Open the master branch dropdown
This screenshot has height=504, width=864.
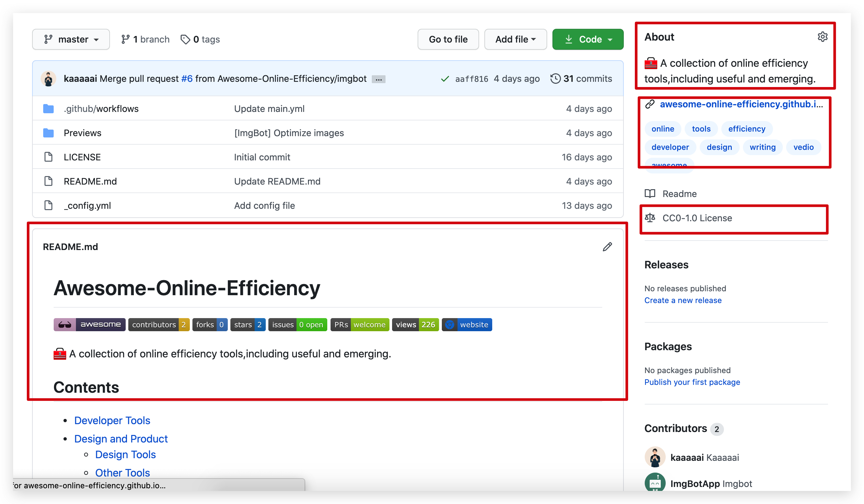tap(71, 39)
